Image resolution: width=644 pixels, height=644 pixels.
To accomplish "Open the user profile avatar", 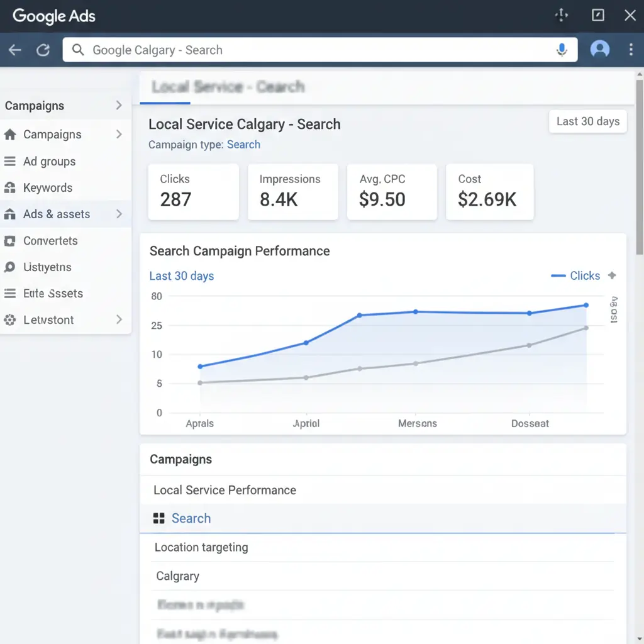I will coord(599,50).
